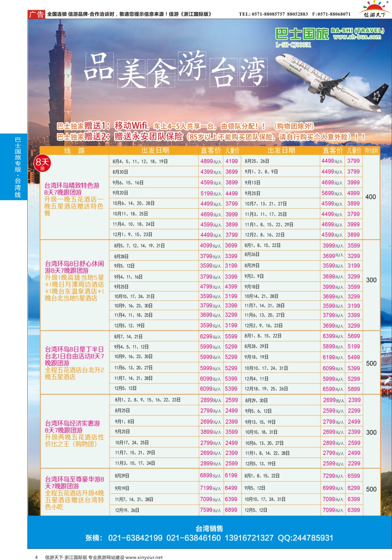
Task: Click date cell 12月19、26日
Action: [127, 510]
